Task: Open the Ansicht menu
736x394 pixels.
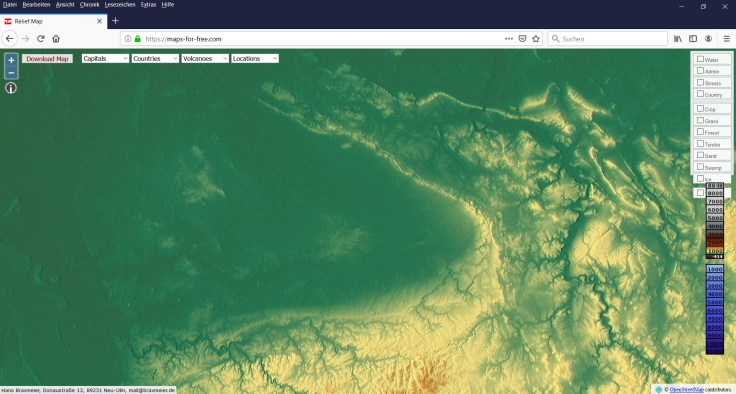Action: (x=65, y=5)
